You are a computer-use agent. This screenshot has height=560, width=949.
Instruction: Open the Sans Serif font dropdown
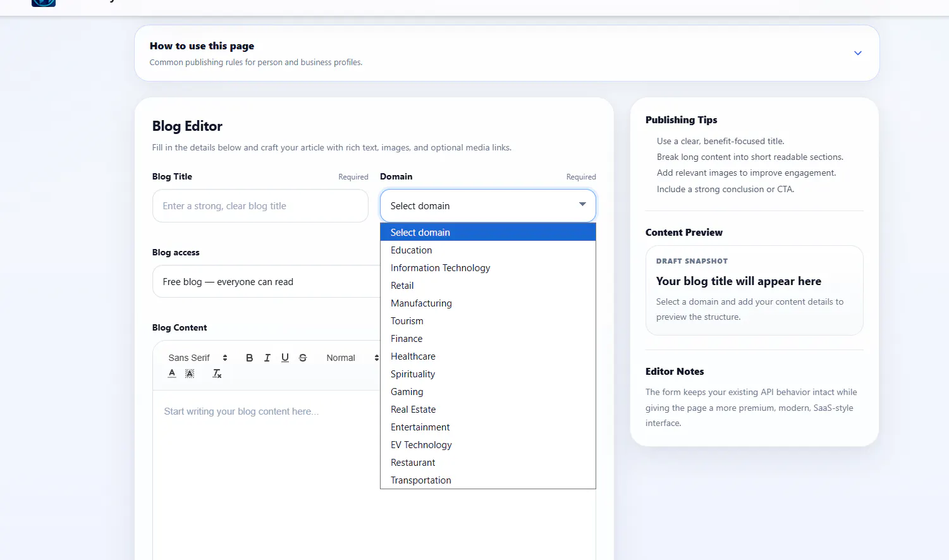pyautogui.click(x=198, y=358)
